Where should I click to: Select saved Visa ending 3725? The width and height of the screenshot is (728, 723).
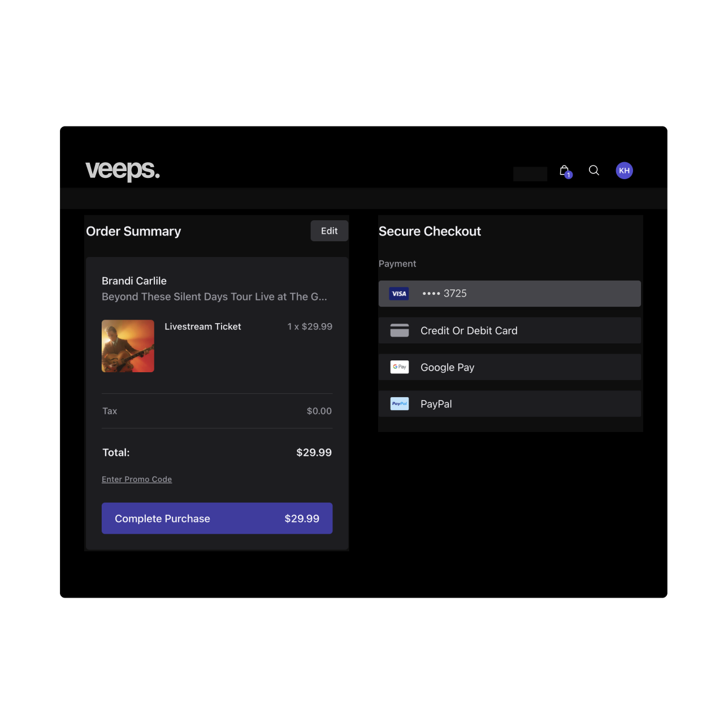click(510, 294)
